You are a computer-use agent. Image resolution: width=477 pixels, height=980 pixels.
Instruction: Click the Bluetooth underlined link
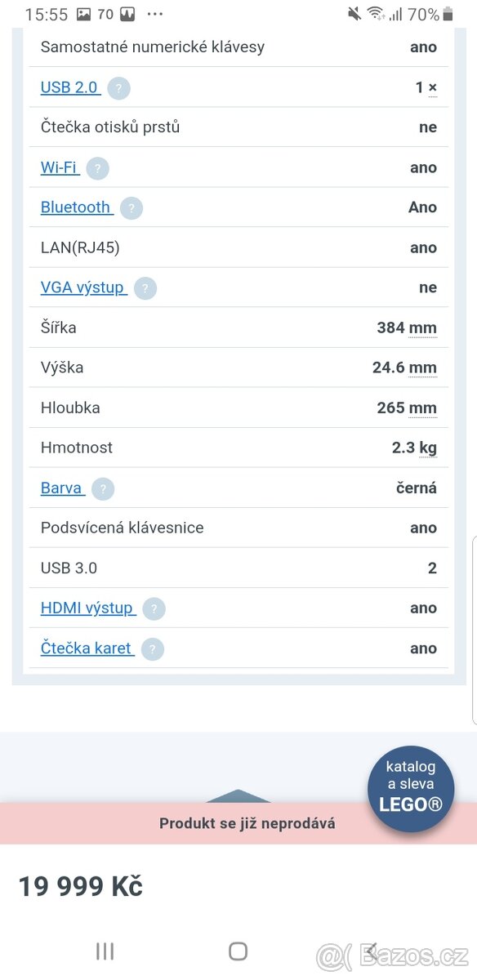76,207
